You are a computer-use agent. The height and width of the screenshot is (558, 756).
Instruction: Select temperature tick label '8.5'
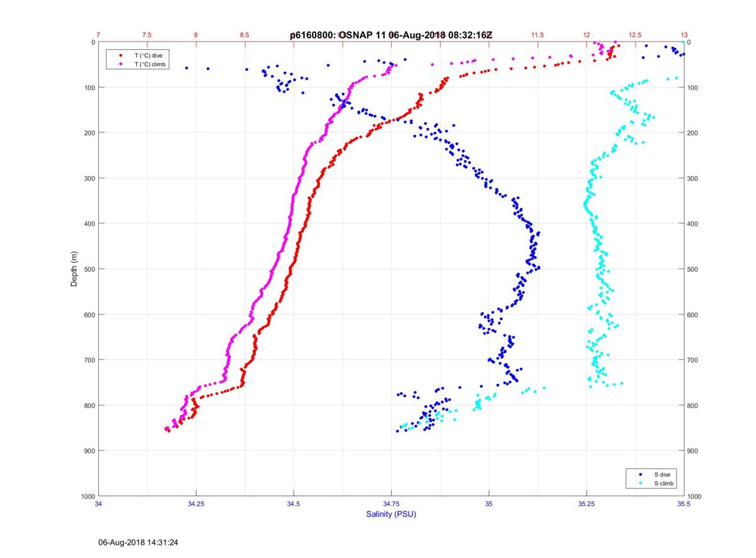point(244,35)
